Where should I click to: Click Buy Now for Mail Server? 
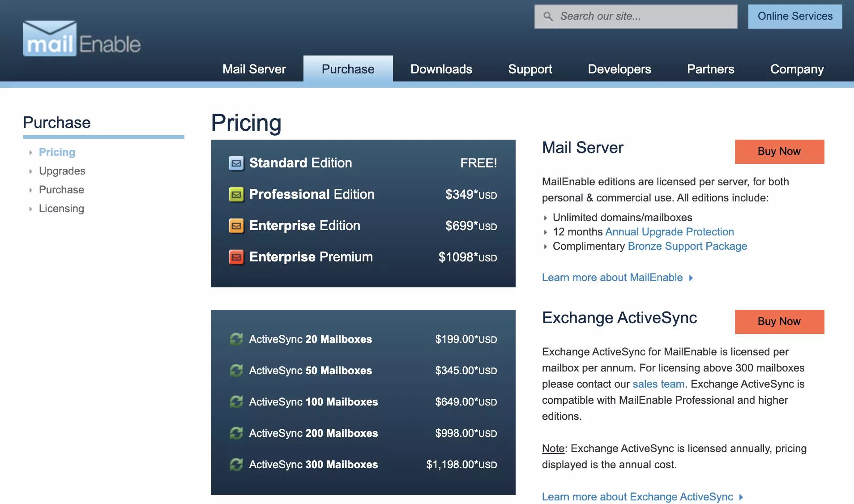[779, 151]
